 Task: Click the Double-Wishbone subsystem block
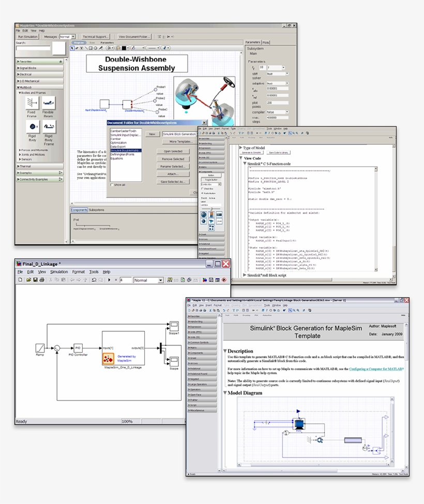point(127,104)
